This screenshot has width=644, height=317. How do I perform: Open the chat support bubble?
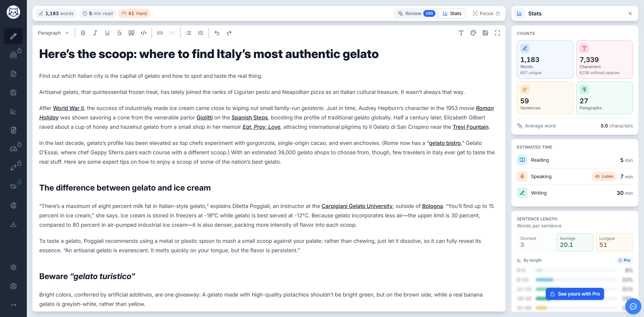coord(633,306)
